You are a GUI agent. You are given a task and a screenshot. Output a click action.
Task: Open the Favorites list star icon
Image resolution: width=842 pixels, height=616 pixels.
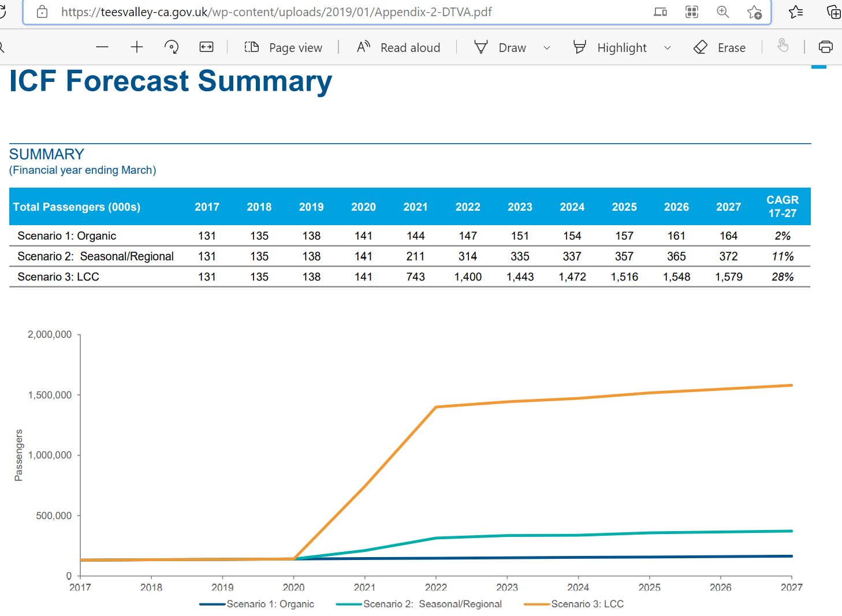pyautogui.click(x=796, y=12)
